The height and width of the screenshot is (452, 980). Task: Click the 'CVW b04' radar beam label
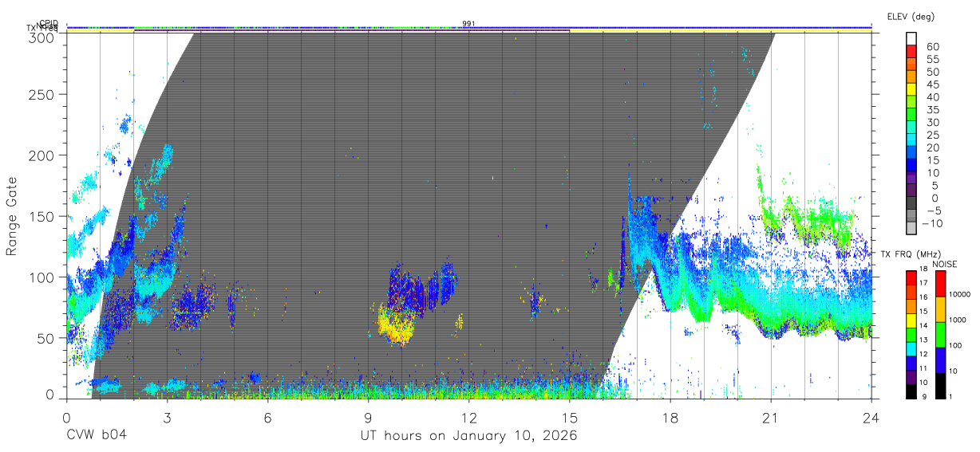tap(96, 436)
